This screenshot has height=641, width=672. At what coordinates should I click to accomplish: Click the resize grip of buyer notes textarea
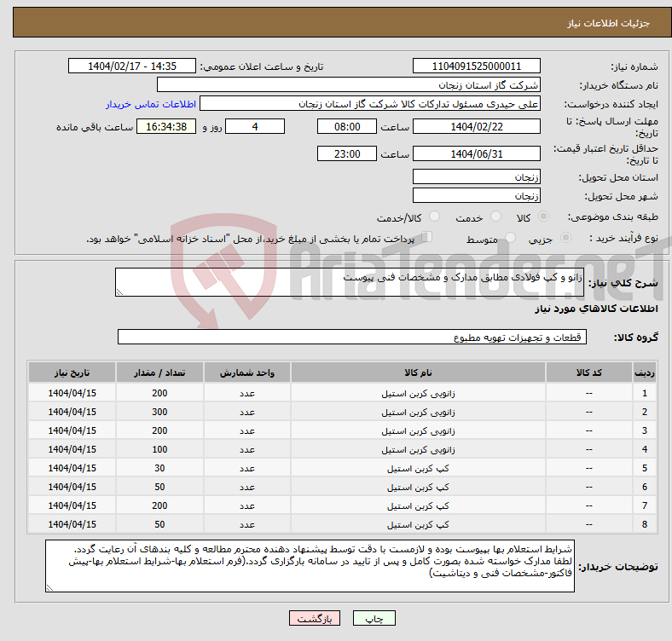(49, 588)
